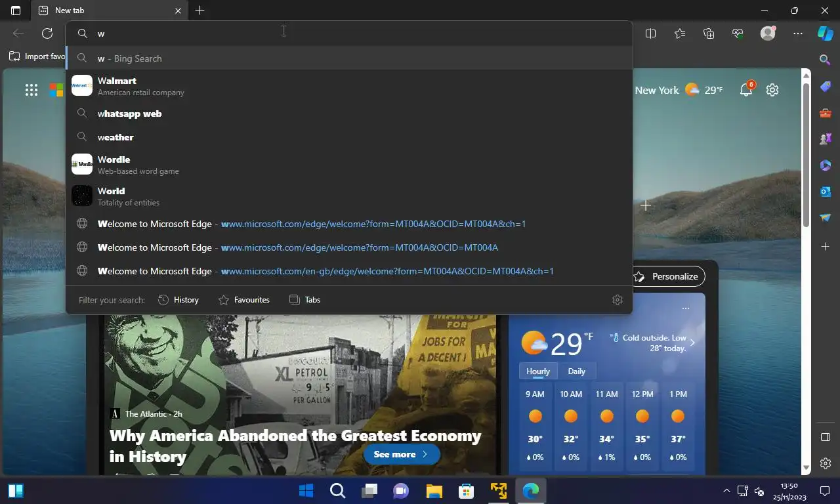The height and width of the screenshot is (504, 840).
Task: Open notifications bell with badge 6
Action: click(746, 90)
